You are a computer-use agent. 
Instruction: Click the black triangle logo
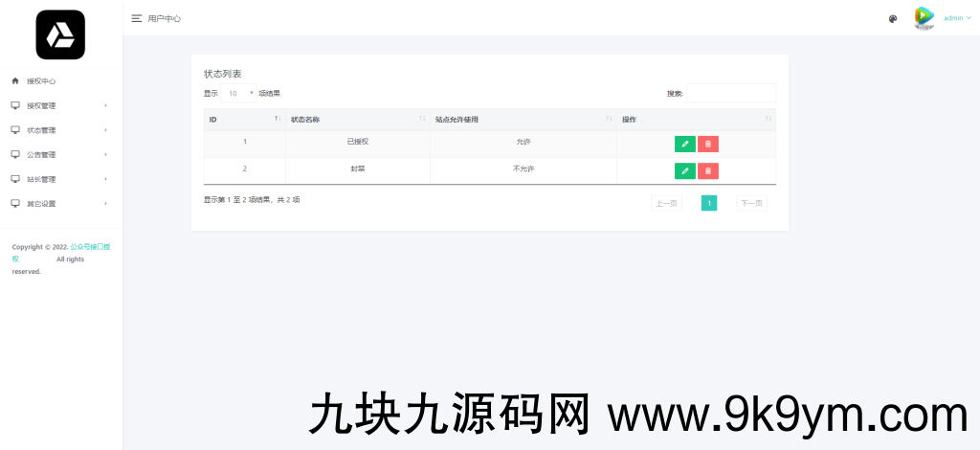pos(60,35)
